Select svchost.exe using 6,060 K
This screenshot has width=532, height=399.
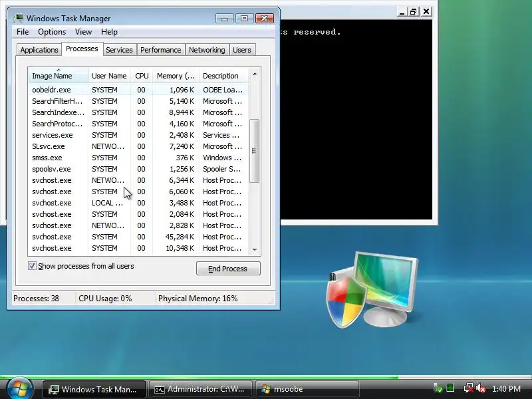(x=138, y=192)
